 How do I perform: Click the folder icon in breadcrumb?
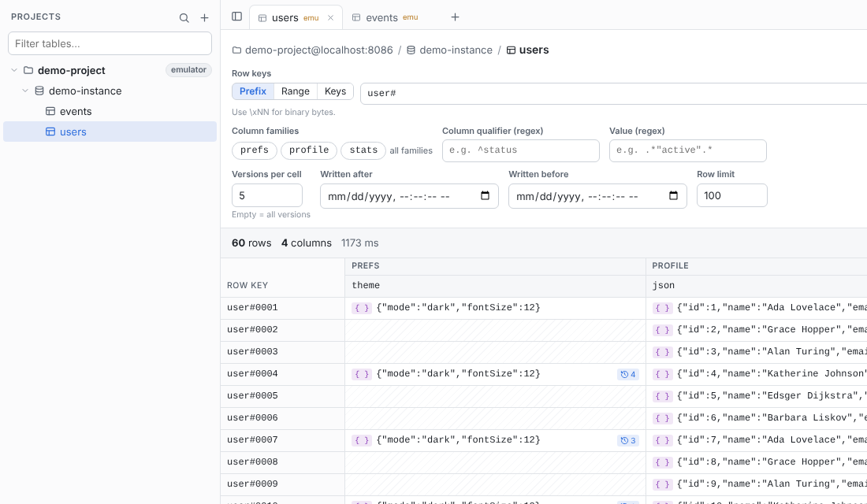[x=236, y=50]
